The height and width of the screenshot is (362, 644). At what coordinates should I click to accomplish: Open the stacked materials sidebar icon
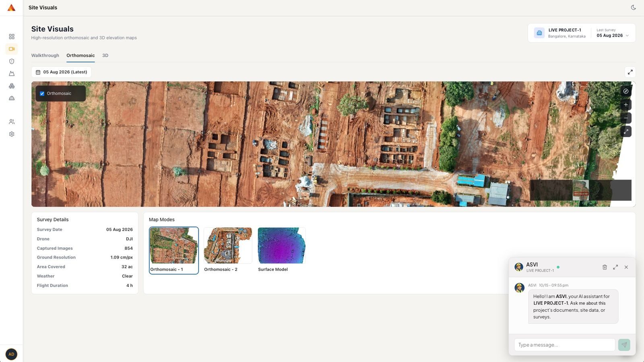(x=12, y=86)
